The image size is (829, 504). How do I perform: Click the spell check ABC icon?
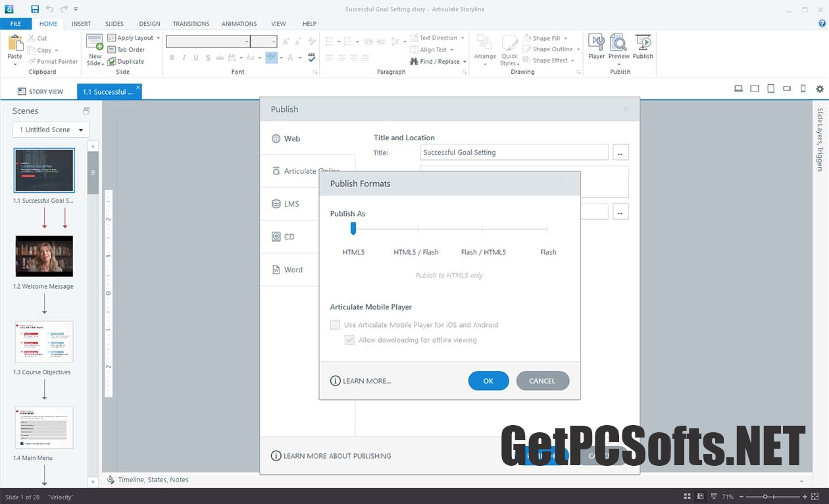pos(312,58)
